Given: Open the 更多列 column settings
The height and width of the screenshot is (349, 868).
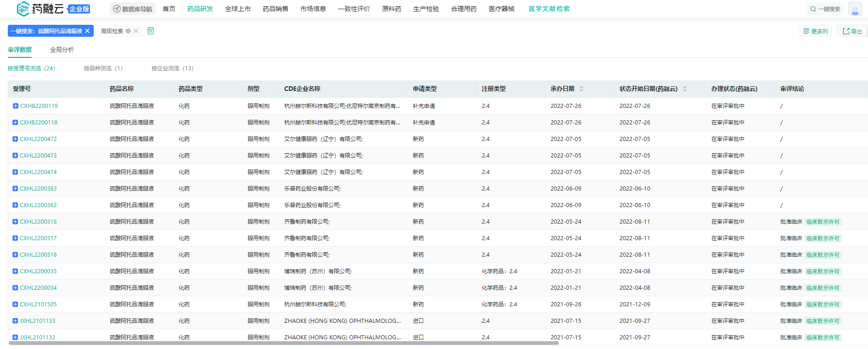Looking at the screenshot, I should click(x=816, y=31).
